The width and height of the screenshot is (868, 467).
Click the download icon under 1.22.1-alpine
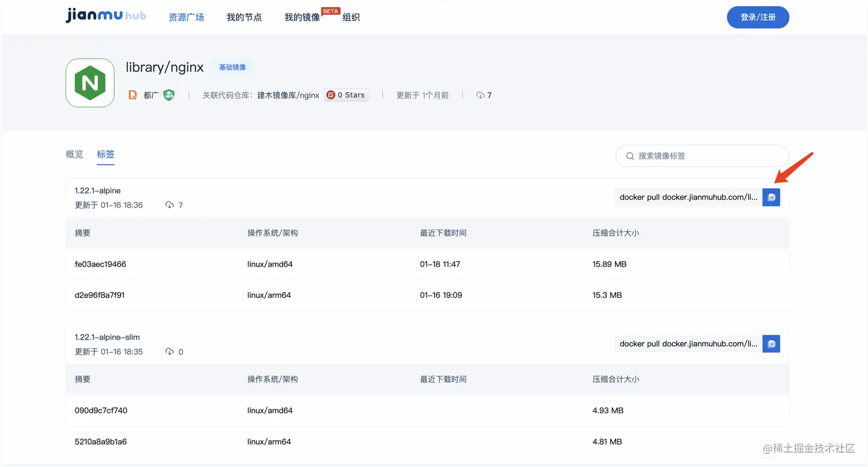coord(169,205)
